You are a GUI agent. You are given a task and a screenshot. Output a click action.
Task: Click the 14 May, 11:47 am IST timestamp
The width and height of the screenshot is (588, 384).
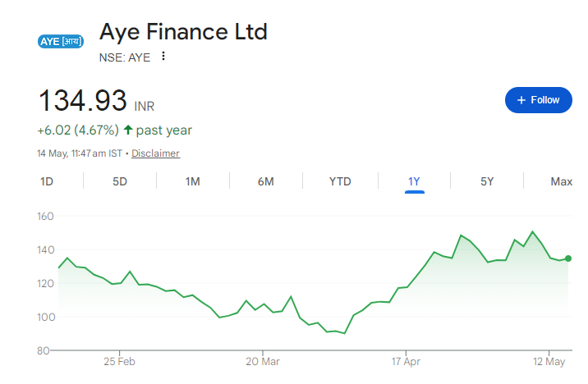[80, 153]
